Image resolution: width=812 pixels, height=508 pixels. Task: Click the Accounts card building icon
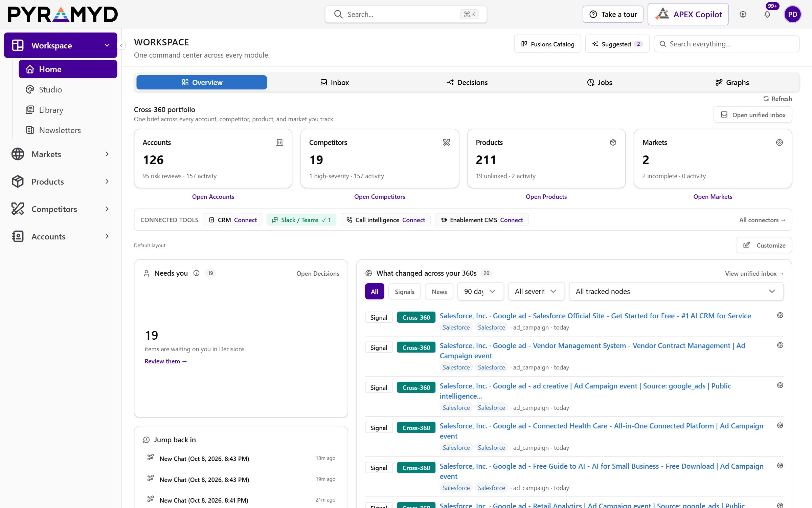tap(279, 143)
